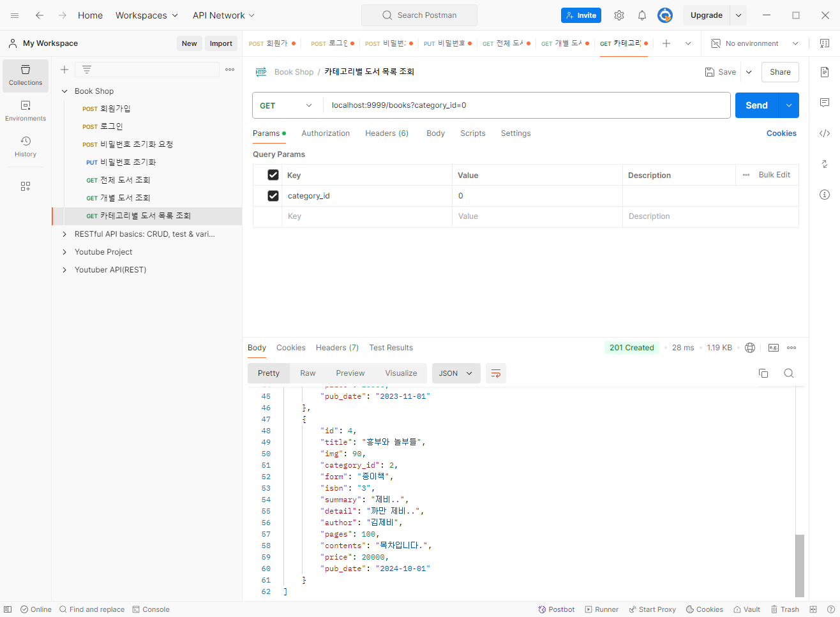This screenshot has height=617, width=840.
Task: Focus the Search Postman box
Action: click(419, 15)
